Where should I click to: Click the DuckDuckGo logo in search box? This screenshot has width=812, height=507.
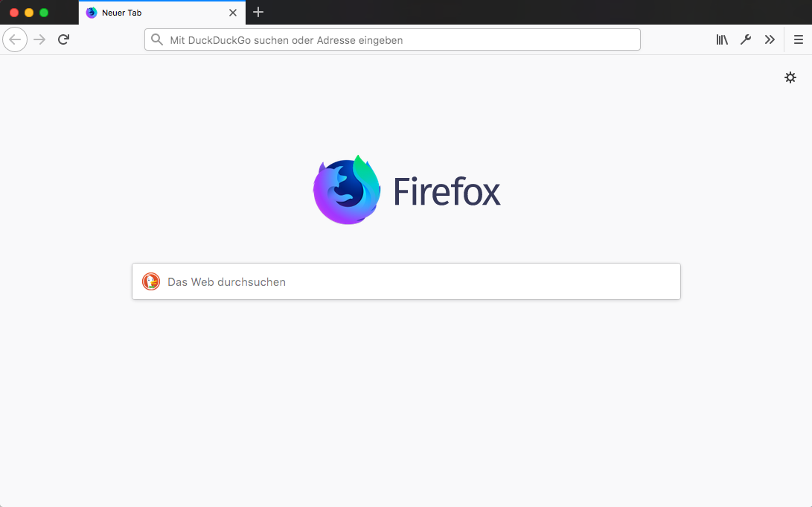pyautogui.click(x=151, y=281)
